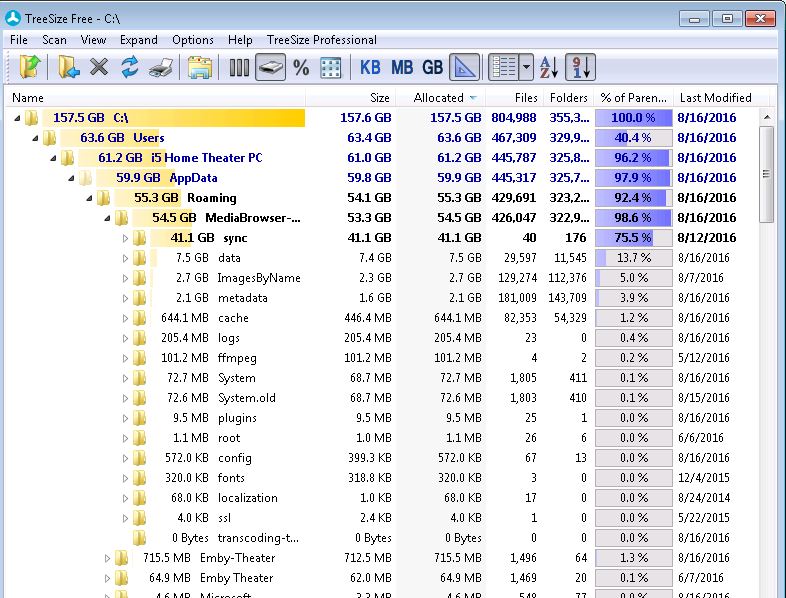The width and height of the screenshot is (786, 598).
Task: Click the print report icon
Action: tap(160, 68)
